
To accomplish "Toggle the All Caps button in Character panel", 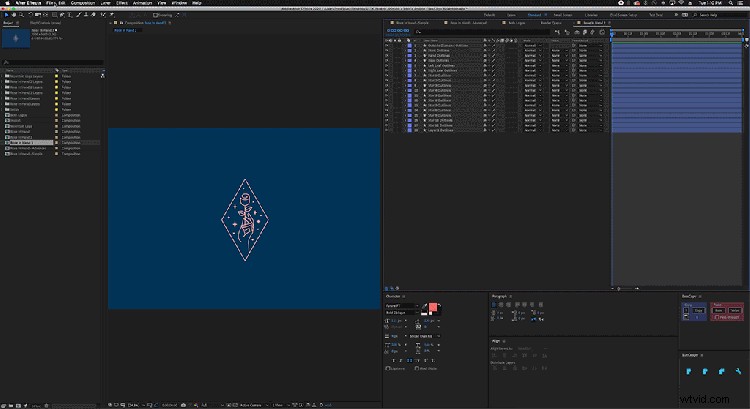I will (x=409, y=361).
